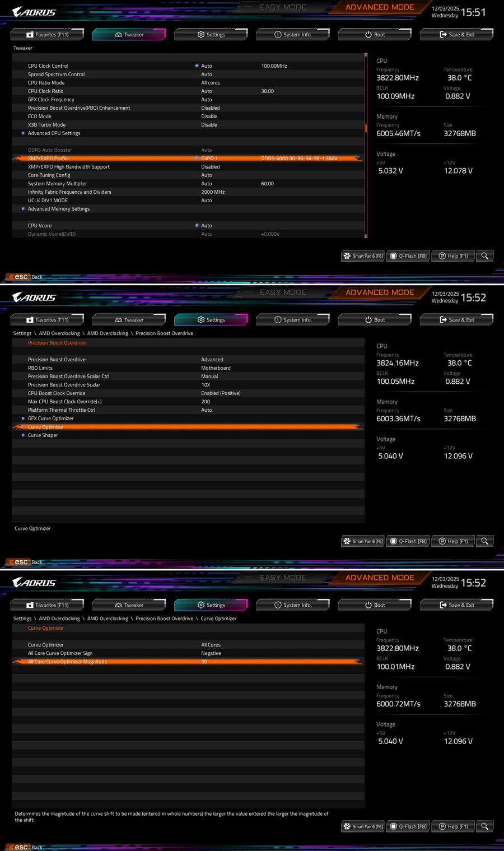Switch to Easy Mode

pyautogui.click(x=283, y=7)
